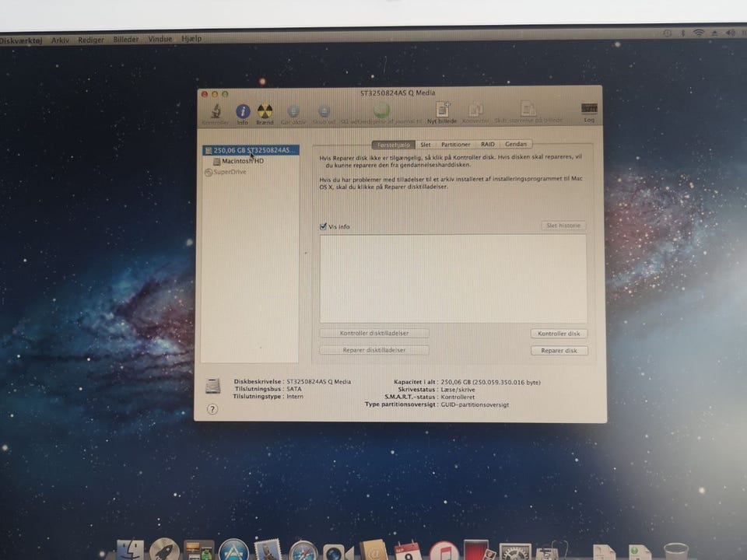Open Disk Utility icon in Dock
The height and width of the screenshot is (560, 747).
point(551,551)
